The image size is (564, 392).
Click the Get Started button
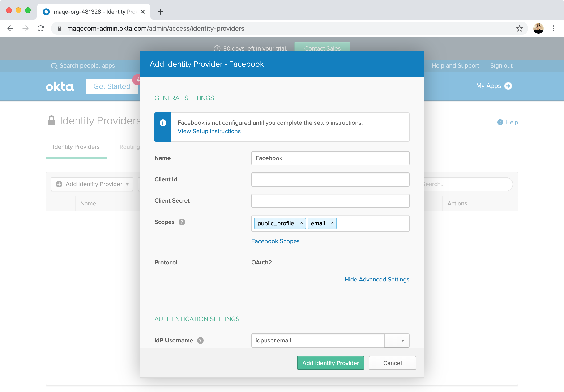[x=112, y=86]
